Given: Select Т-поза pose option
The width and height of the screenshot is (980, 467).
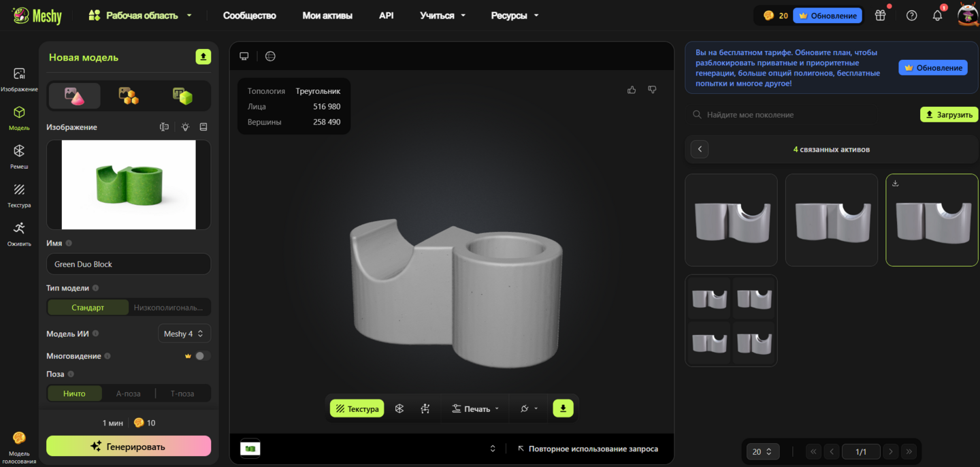Looking at the screenshot, I should [182, 393].
